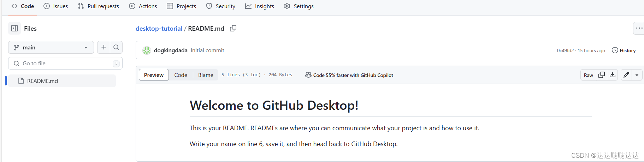Open the Code tab
This screenshot has height=162, width=644.
(23, 6)
